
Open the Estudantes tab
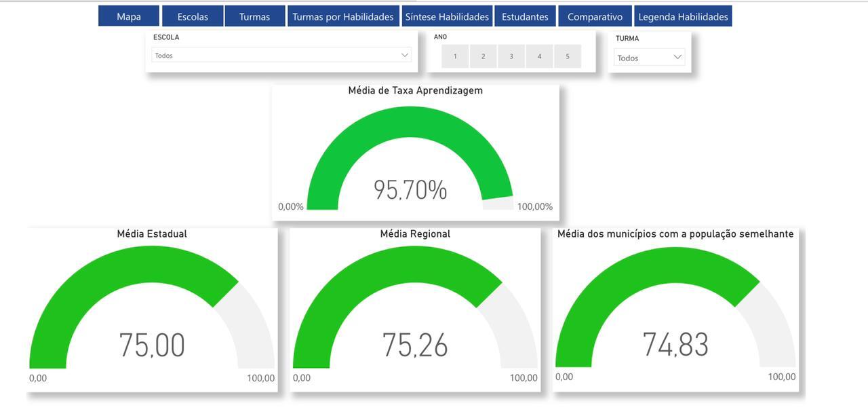525,16
